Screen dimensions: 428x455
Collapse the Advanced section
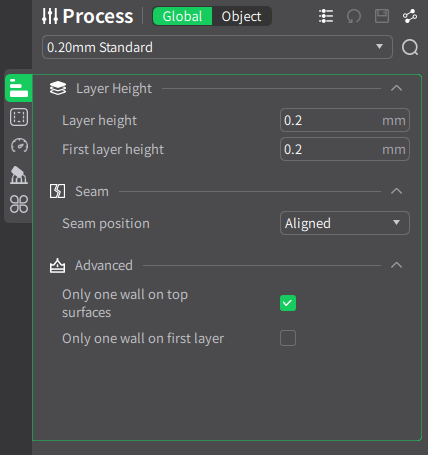[x=396, y=265]
